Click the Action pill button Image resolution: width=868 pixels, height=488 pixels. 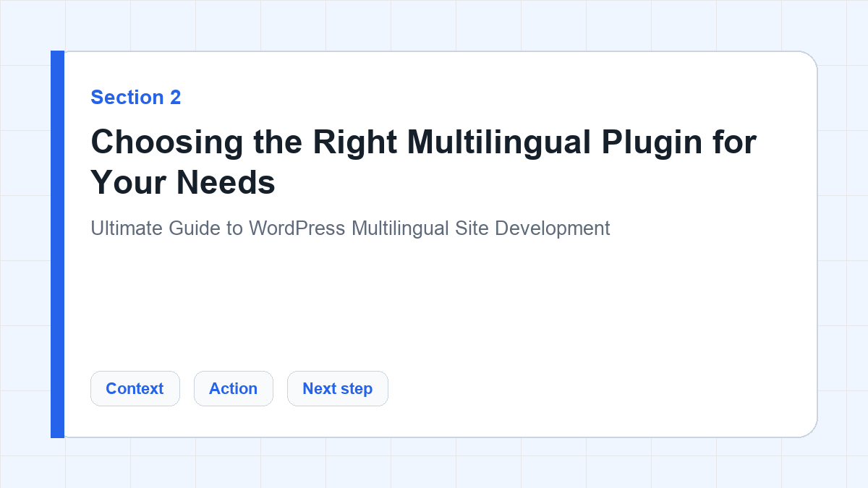(x=233, y=388)
